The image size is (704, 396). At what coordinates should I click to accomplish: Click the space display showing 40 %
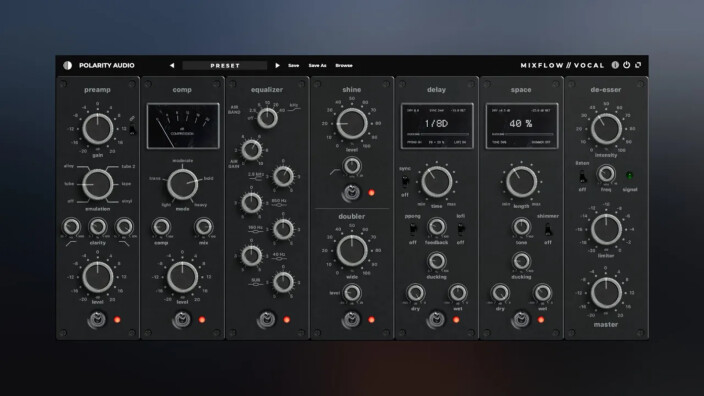pyautogui.click(x=521, y=126)
